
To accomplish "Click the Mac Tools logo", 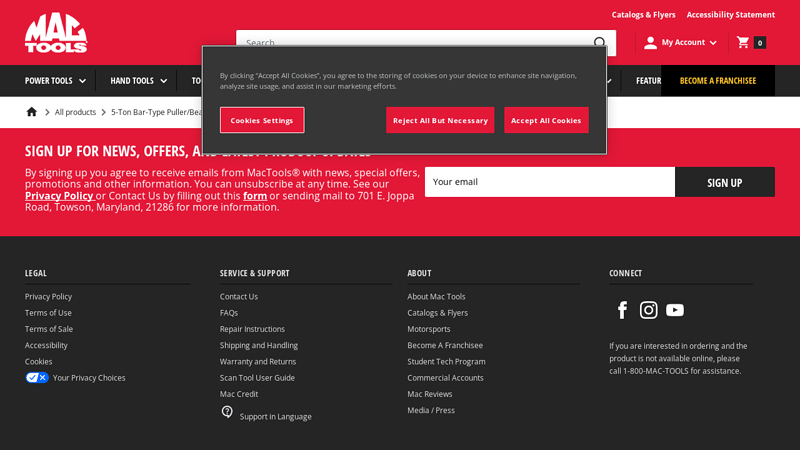I will point(56,33).
